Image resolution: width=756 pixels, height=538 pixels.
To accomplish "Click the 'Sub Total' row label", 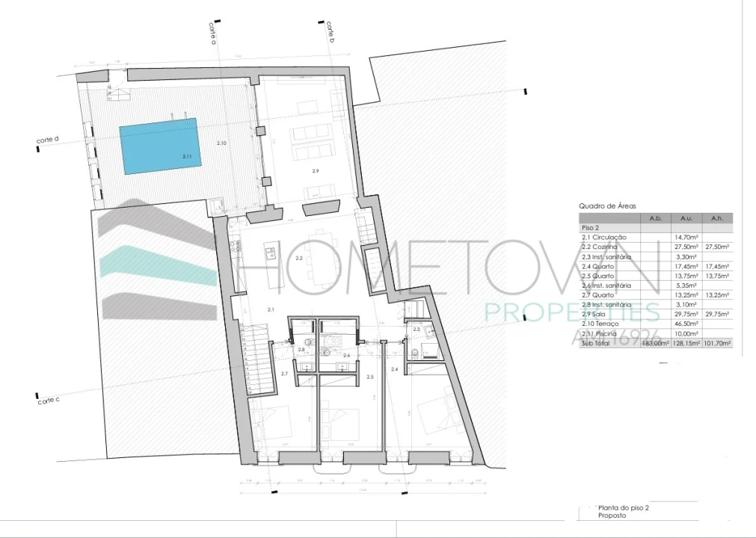I will 596,343.
